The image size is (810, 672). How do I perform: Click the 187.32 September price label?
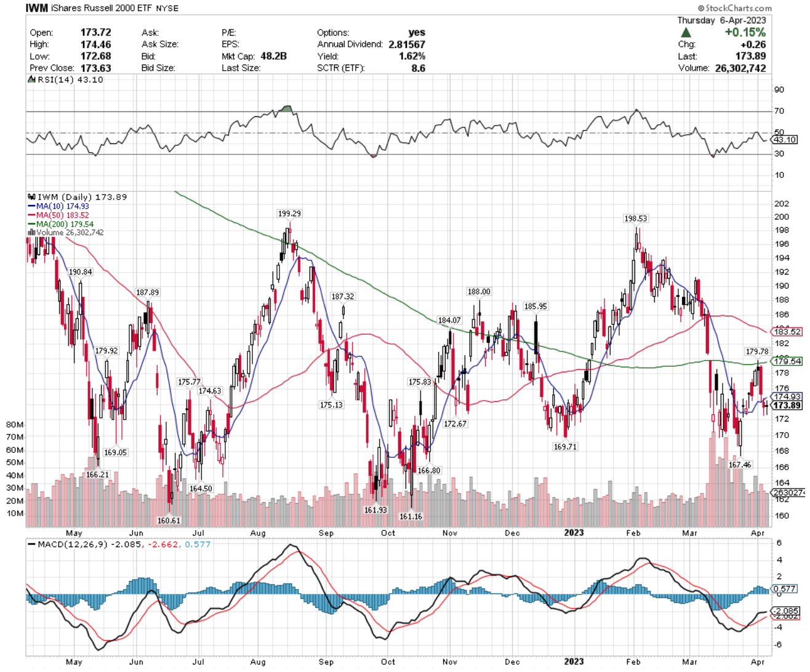tap(343, 297)
